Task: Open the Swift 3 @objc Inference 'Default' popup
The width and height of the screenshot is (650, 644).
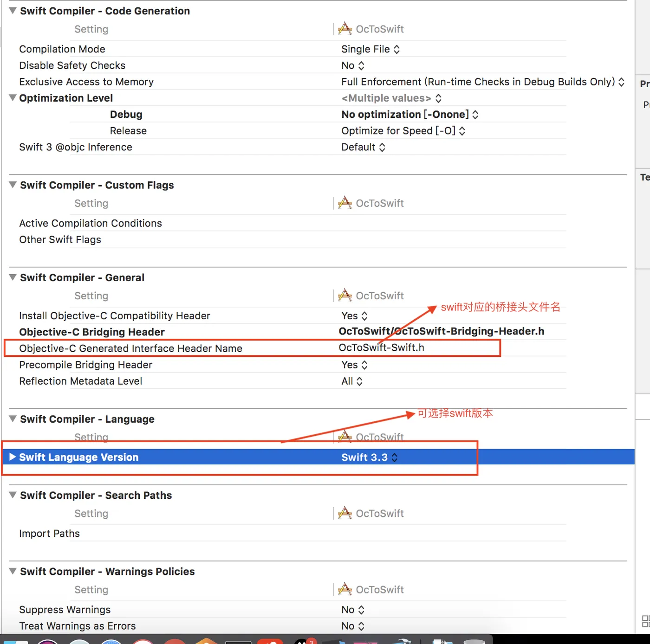Action: [363, 147]
